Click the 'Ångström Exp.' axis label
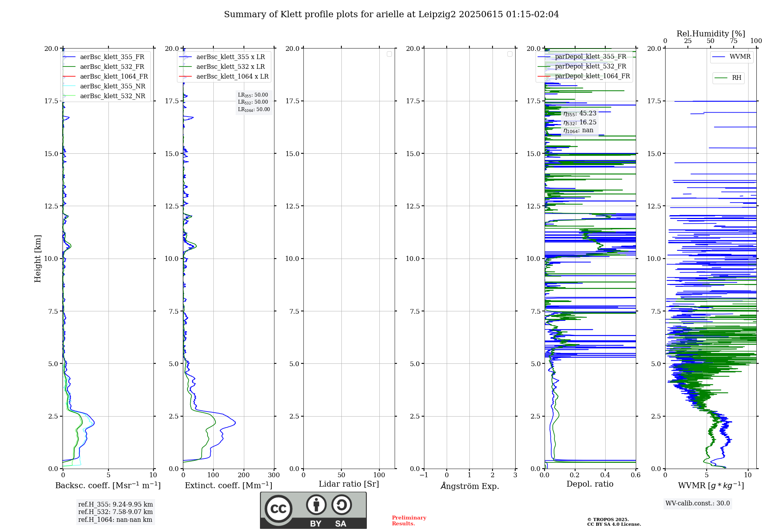The height and width of the screenshot is (532, 783). click(x=469, y=486)
